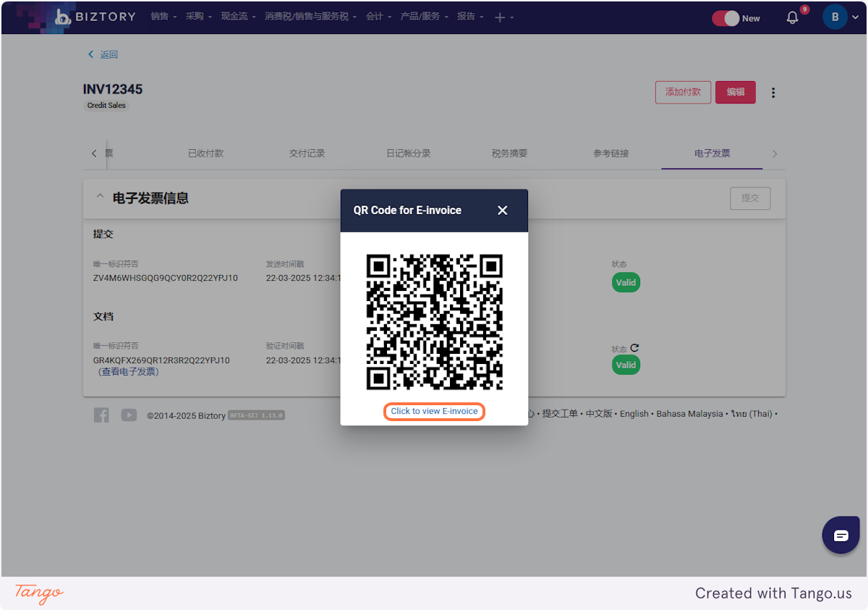Switch to 交付记录 tab

click(x=307, y=153)
